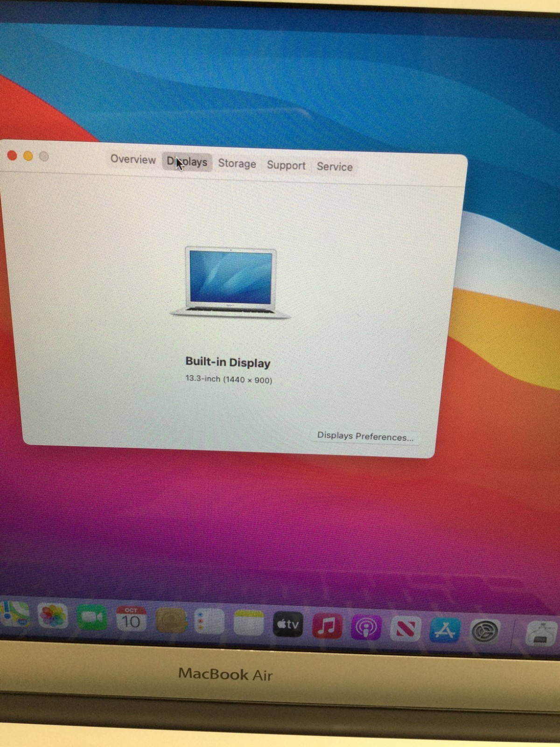This screenshot has height=747, width=560.
Task: Click the MacBook Air display image
Action: [x=231, y=283]
